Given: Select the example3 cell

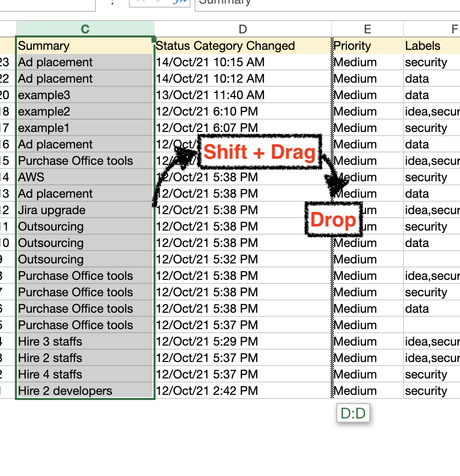Looking at the screenshot, I should [85, 95].
